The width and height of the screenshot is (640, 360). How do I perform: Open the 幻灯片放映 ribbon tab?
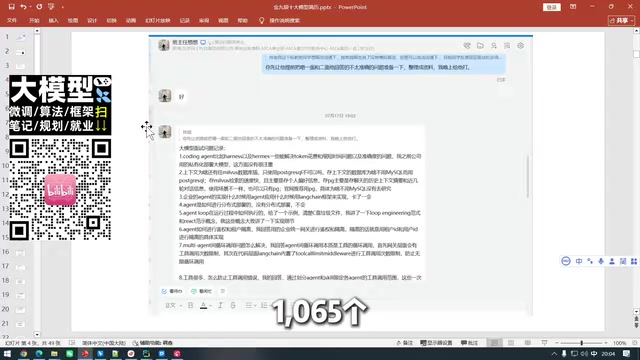pos(158,20)
